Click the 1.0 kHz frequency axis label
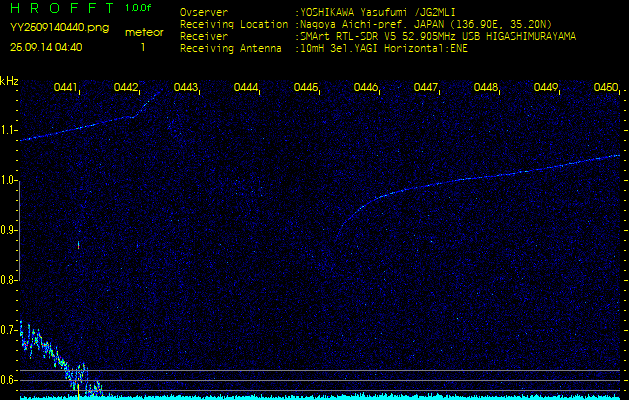The width and height of the screenshot is (629, 400). click(x=9, y=180)
